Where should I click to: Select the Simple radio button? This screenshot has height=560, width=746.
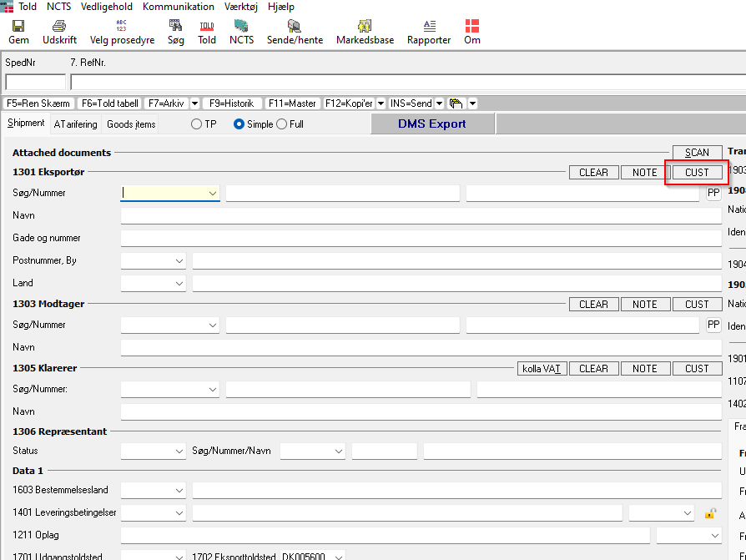239,124
